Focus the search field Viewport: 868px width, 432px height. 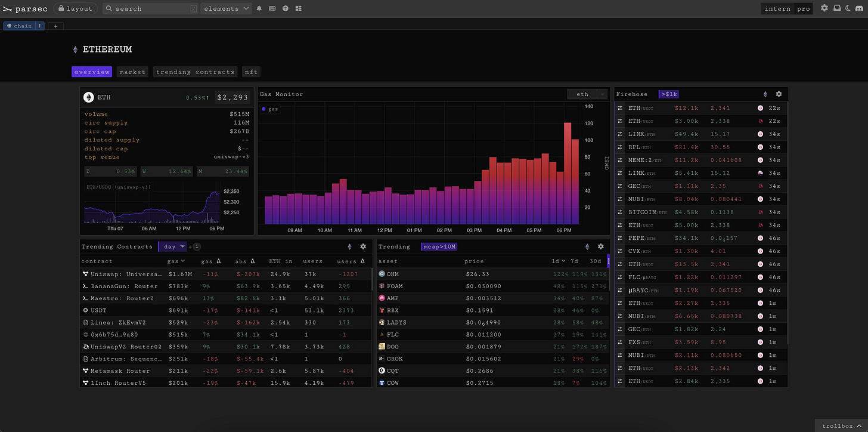pos(151,8)
